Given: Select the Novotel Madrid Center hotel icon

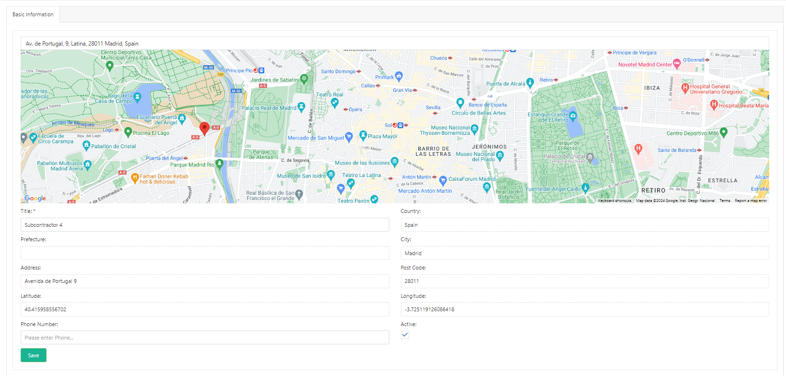Looking at the screenshot, I should (x=676, y=64).
